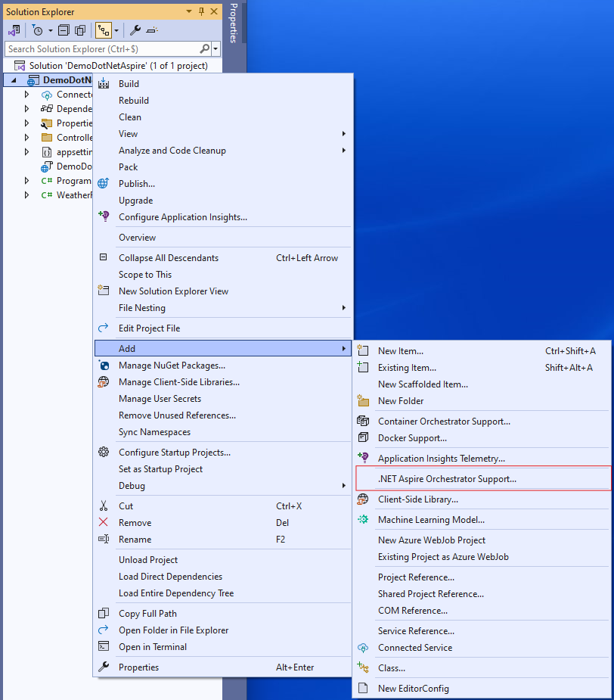The height and width of the screenshot is (700, 614).
Task: Click the search magnifier icon in Solution Explorer
Action: point(204,48)
